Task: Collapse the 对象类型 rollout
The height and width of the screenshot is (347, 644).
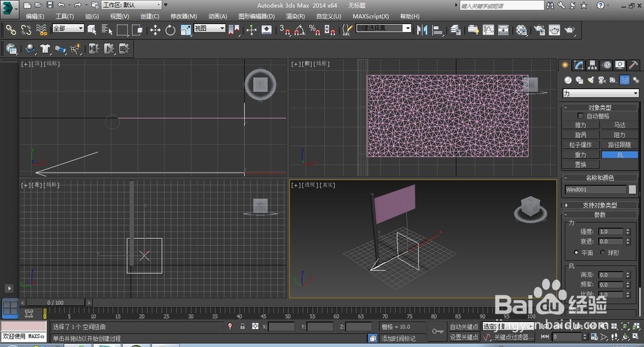Action: 600,107
